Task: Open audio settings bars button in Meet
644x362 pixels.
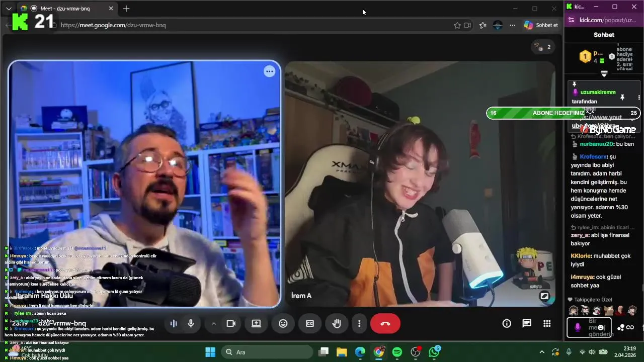Action: [x=174, y=323]
